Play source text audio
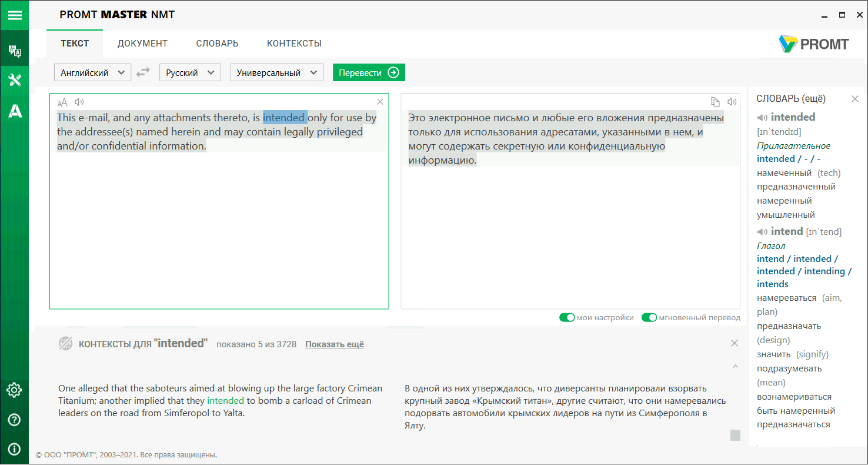The width and height of the screenshot is (868, 465). 79,102
